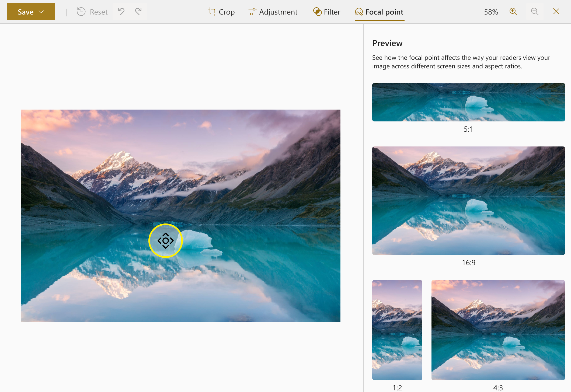Click the zoom out magnifier icon
The image size is (571, 392).
point(534,12)
